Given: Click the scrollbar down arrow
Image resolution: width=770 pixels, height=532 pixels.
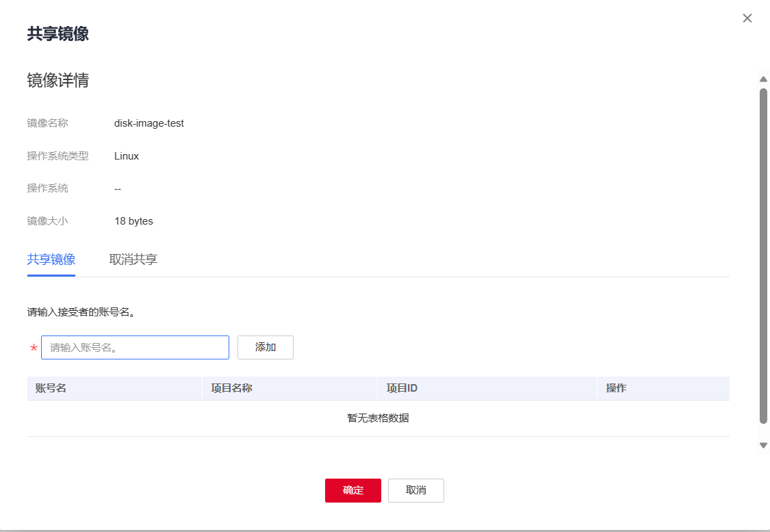Looking at the screenshot, I should point(763,446).
